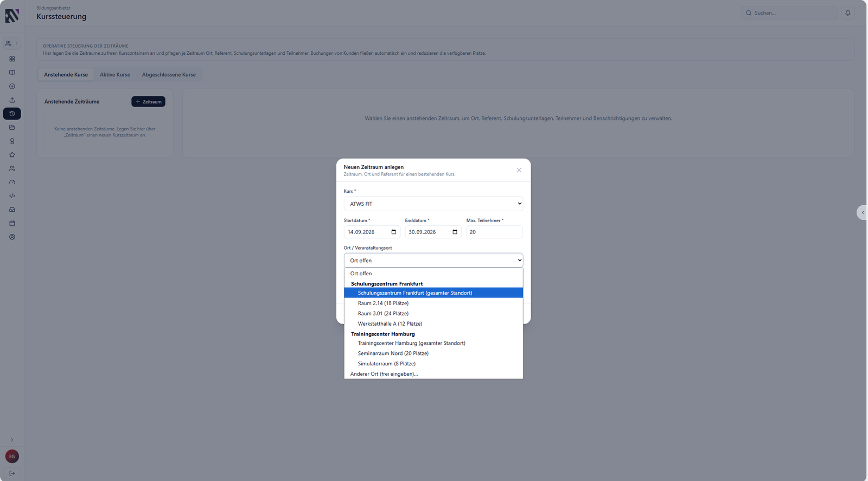Close the 'Neuen Zeitraum anlegen' dialog
Screen dimensions: 868x481
point(519,170)
